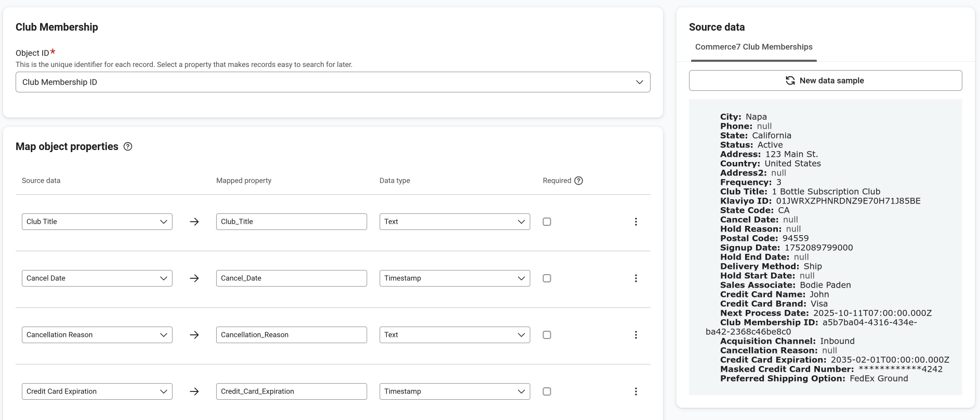Open options menu for Club Title row

[x=635, y=222]
